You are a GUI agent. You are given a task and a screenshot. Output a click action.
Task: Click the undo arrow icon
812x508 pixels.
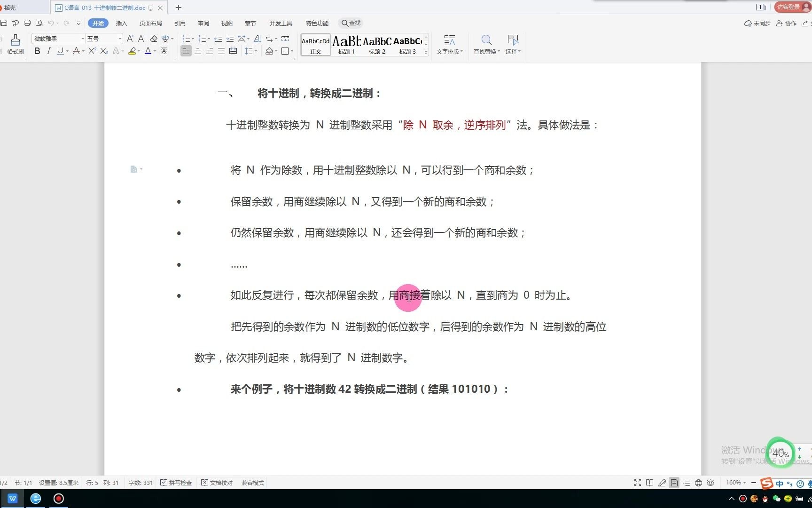point(51,23)
